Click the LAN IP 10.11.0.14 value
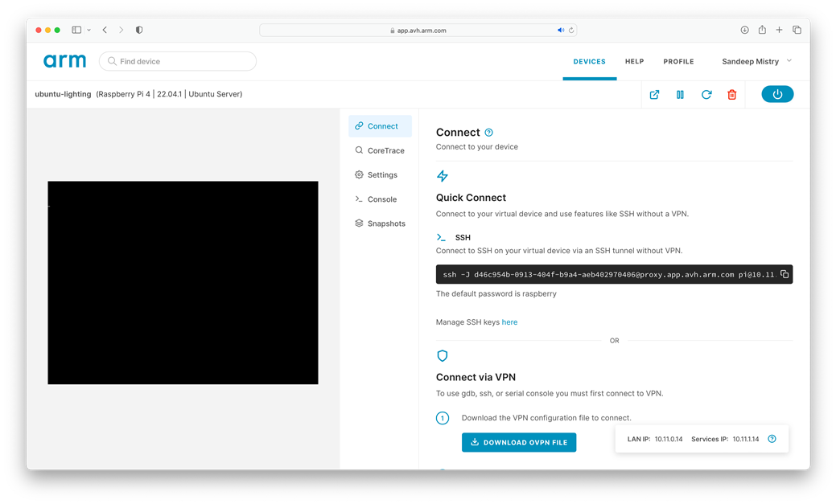 click(669, 439)
